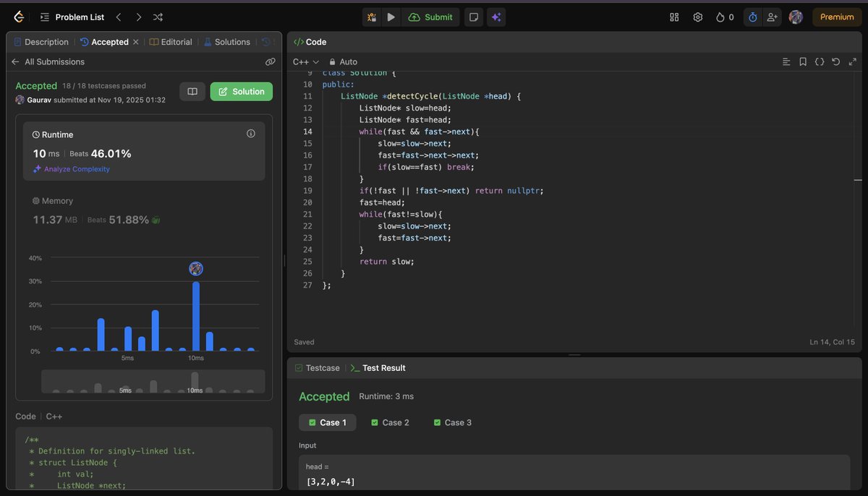Select the Memory stats card

144,210
